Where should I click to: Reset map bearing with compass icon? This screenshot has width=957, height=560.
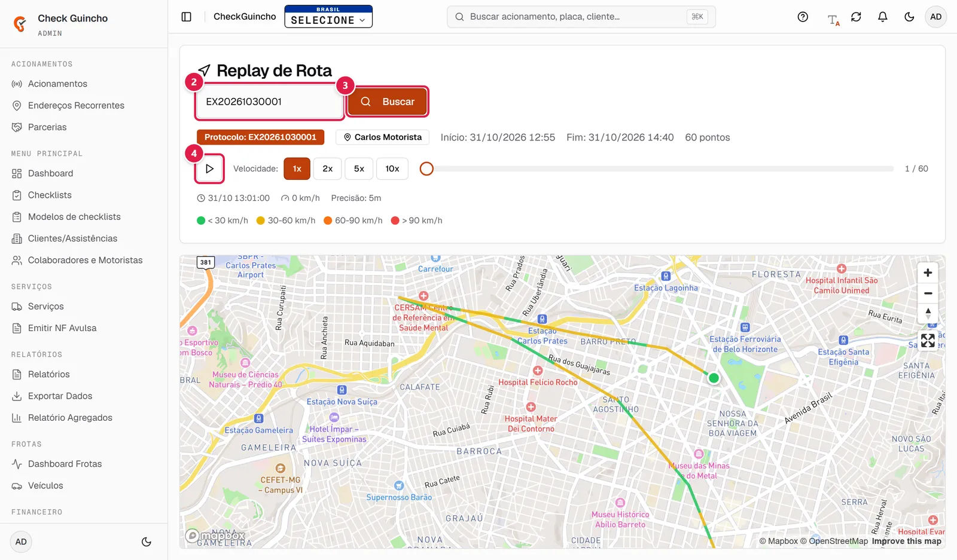[928, 313]
